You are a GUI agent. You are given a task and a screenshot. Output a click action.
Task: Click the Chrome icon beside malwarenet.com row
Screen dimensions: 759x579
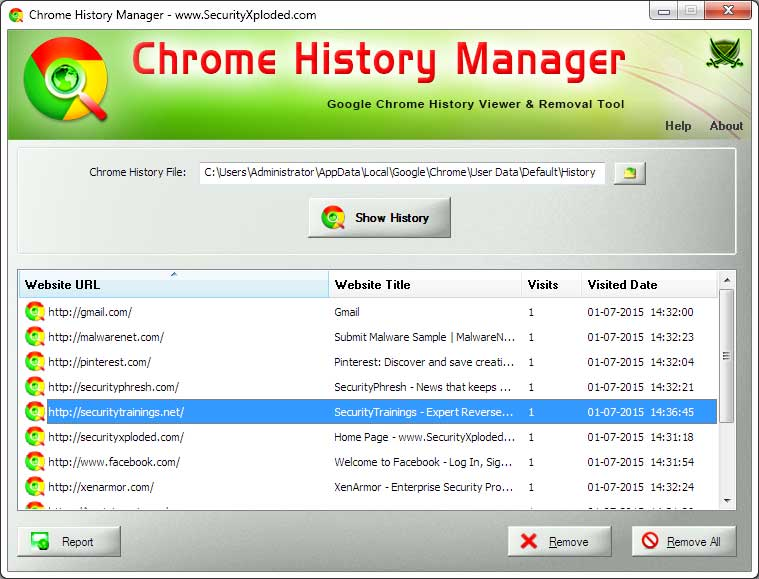click(x=34, y=337)
